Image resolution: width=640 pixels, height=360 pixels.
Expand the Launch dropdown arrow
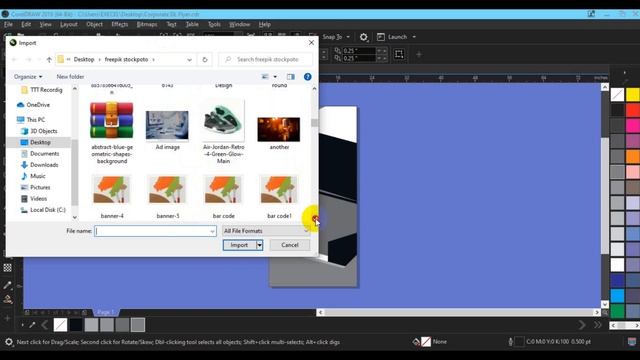pos(414,37)
